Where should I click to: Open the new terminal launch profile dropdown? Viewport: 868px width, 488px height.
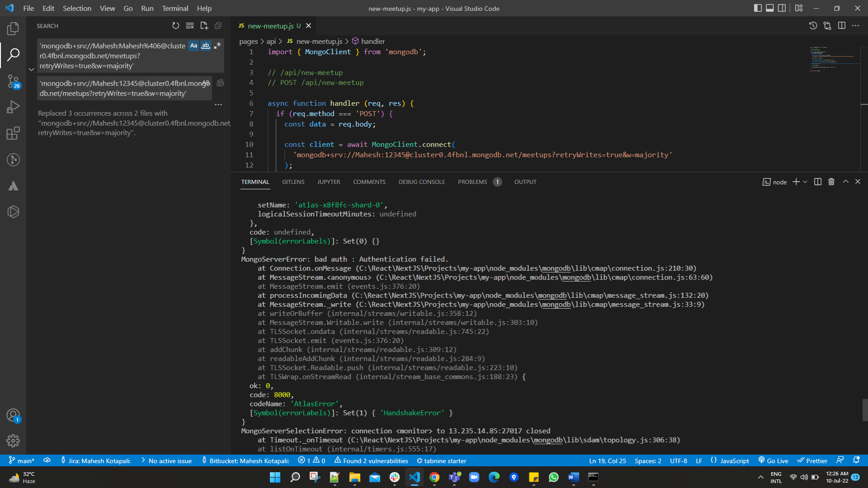805,182
